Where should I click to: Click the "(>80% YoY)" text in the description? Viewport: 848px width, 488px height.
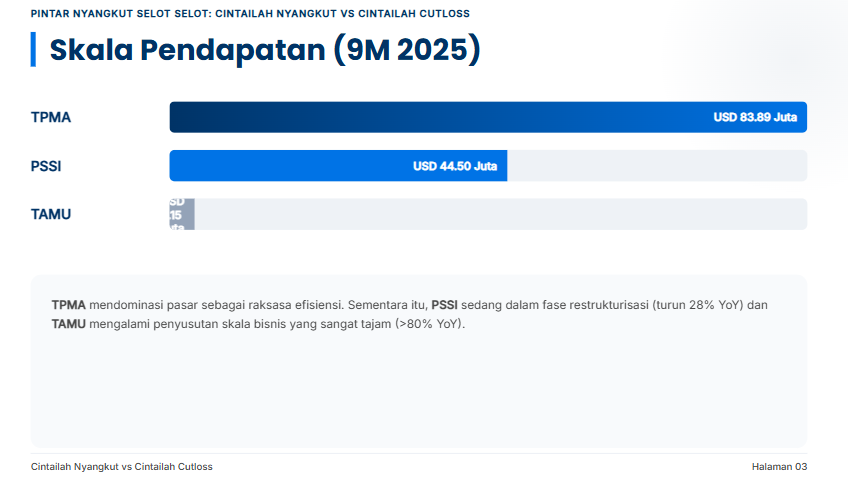[430, 325]
